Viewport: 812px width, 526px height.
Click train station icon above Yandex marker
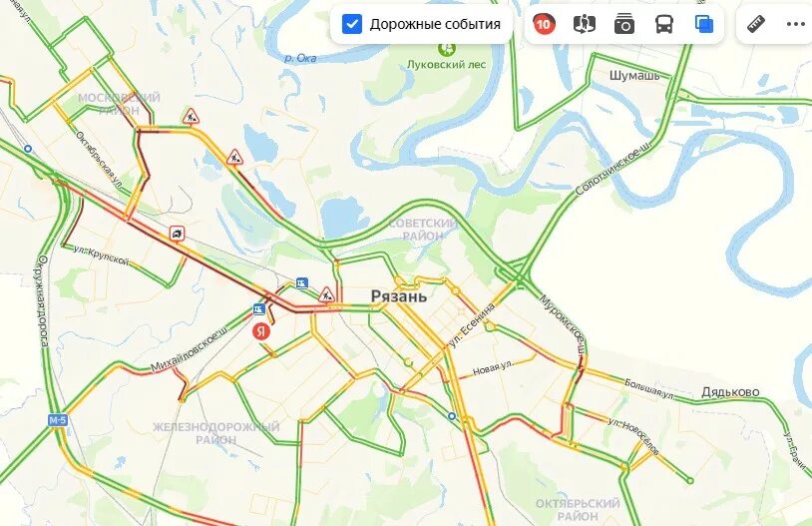pyautogui.click(x=259, y=309)
